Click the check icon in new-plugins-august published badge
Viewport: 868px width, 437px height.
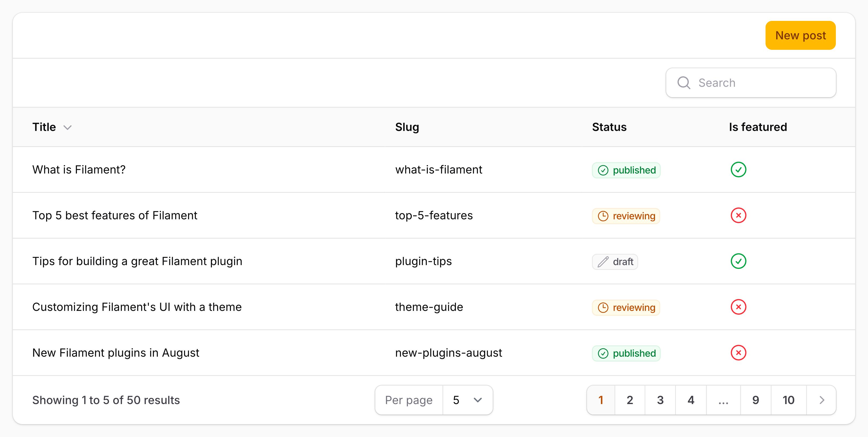pos(603,353)
